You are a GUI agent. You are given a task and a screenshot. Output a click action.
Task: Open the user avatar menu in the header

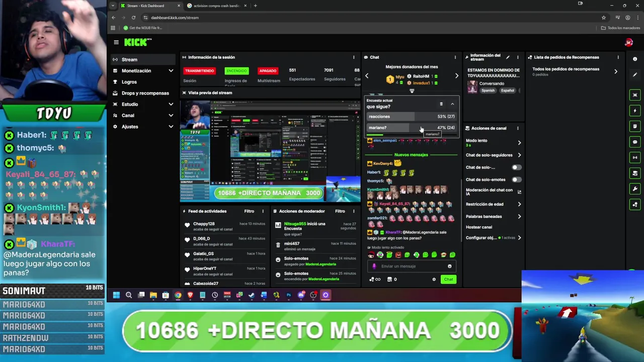(629, 42)
